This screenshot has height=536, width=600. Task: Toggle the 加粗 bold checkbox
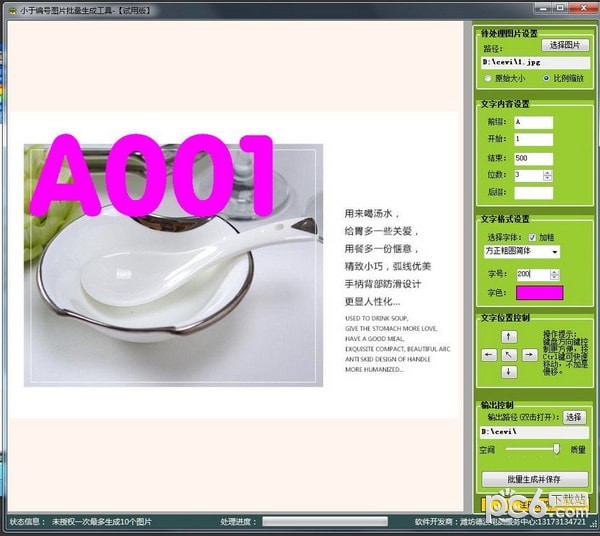pos(533,238)
